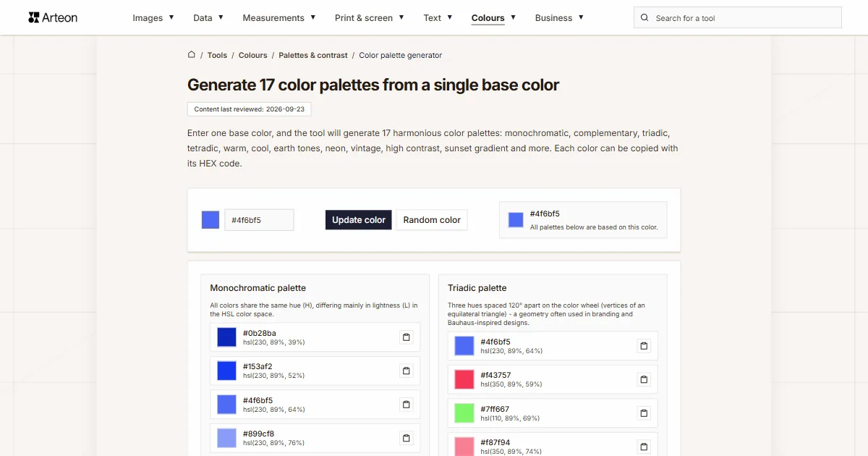868x456 pixels.
Task: Open the Images menu
Action: [x=153, y=18]
